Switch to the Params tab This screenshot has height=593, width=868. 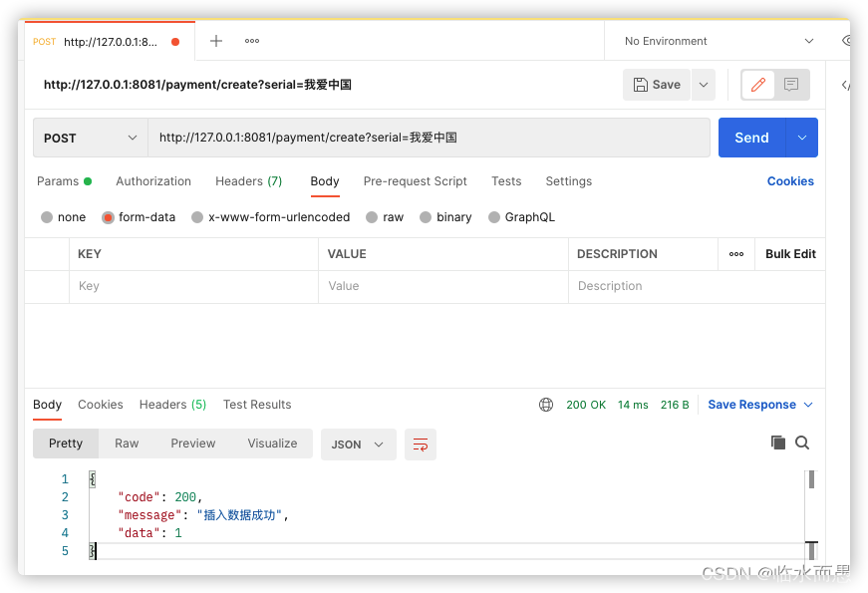(64, 181)
